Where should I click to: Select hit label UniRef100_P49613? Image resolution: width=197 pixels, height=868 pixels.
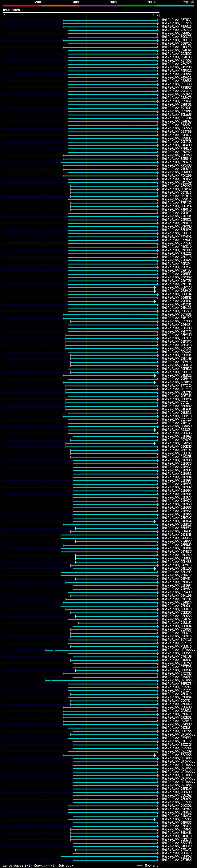click(177, 26)
